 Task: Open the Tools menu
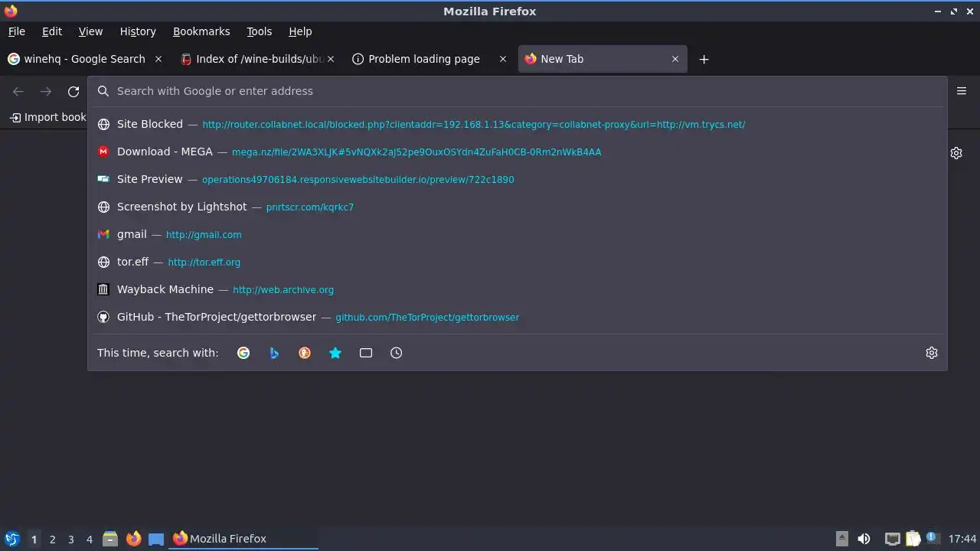pos(259,31)
